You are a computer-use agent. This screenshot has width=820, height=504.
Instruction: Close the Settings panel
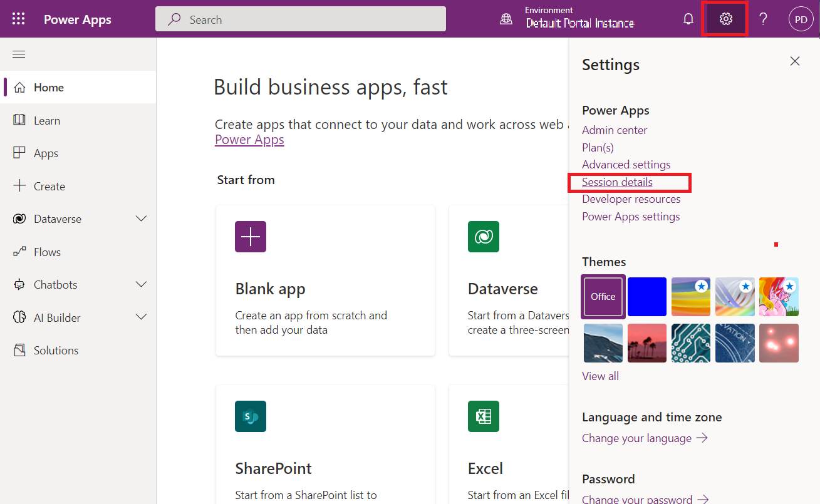(x=795, y=61)
